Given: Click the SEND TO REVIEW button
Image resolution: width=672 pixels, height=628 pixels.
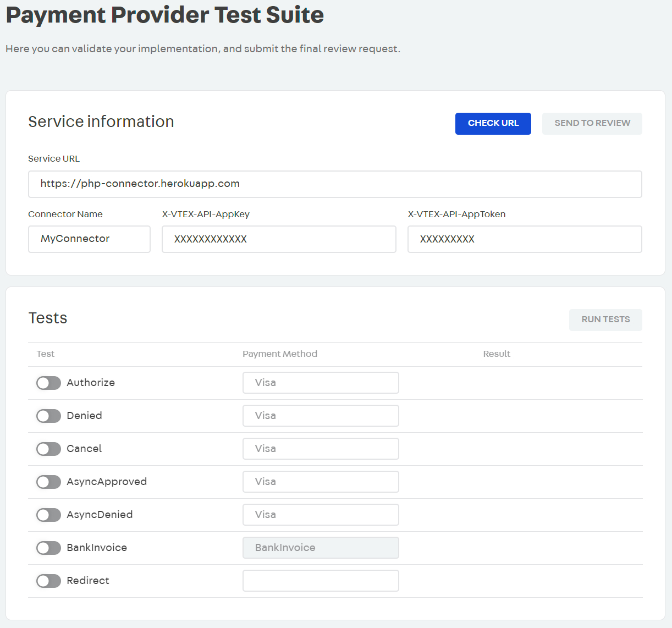Looking at the screenshot, I should pos(592,123).
